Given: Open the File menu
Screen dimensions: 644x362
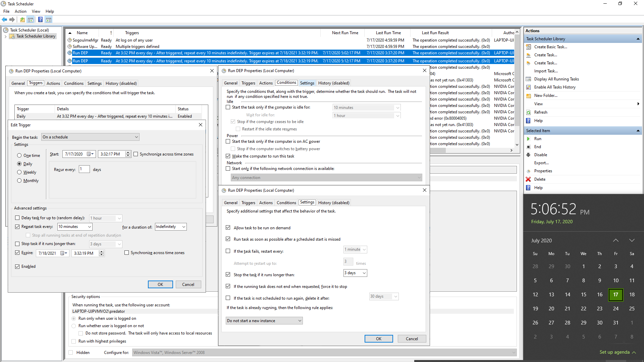Looking at the screenshot, I should tap(6, 11).
